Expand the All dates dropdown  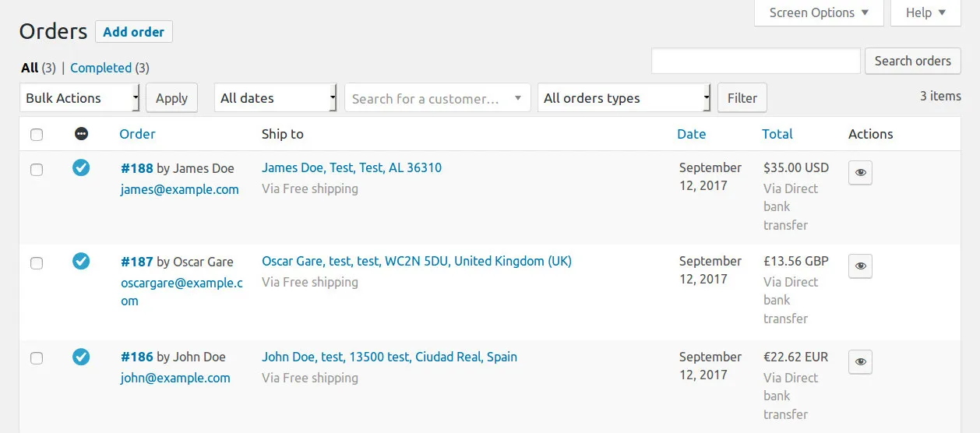click(x=276, y=98)
